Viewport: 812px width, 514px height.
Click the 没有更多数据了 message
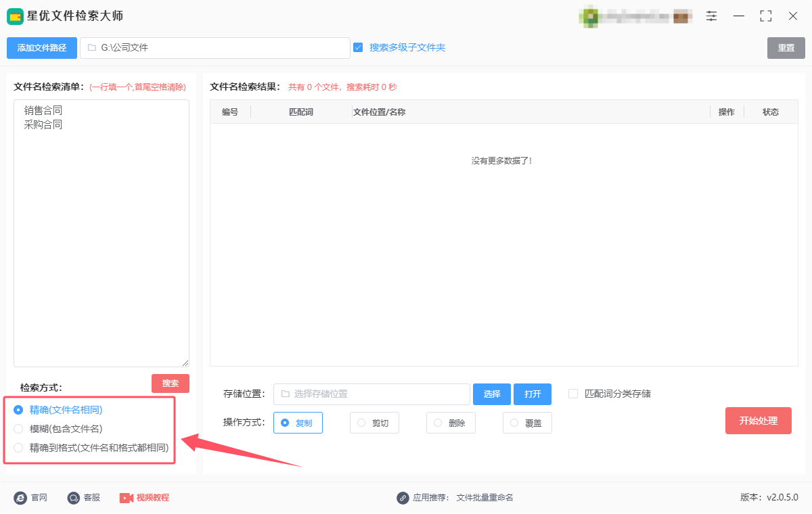click(502, 161)
